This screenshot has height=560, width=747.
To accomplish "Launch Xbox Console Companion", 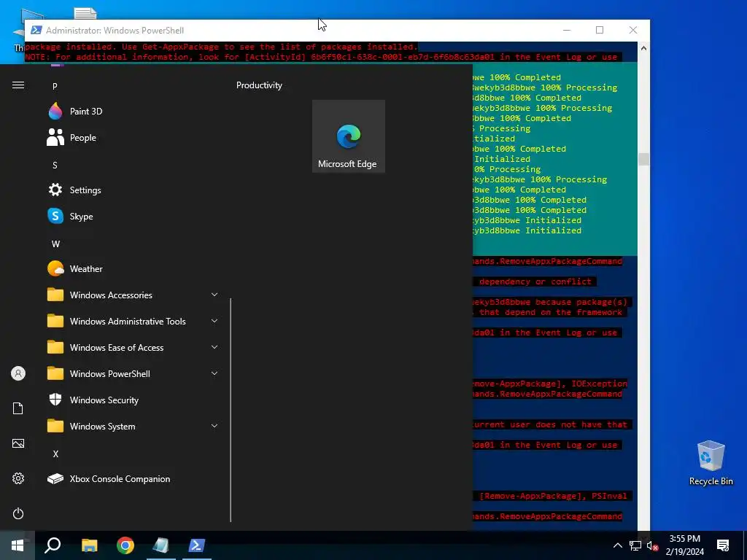I will [133, 479].
